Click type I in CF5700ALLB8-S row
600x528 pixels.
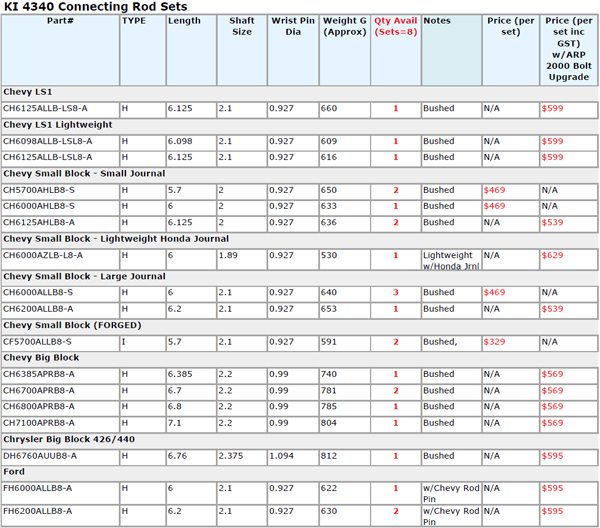point(124,342)
